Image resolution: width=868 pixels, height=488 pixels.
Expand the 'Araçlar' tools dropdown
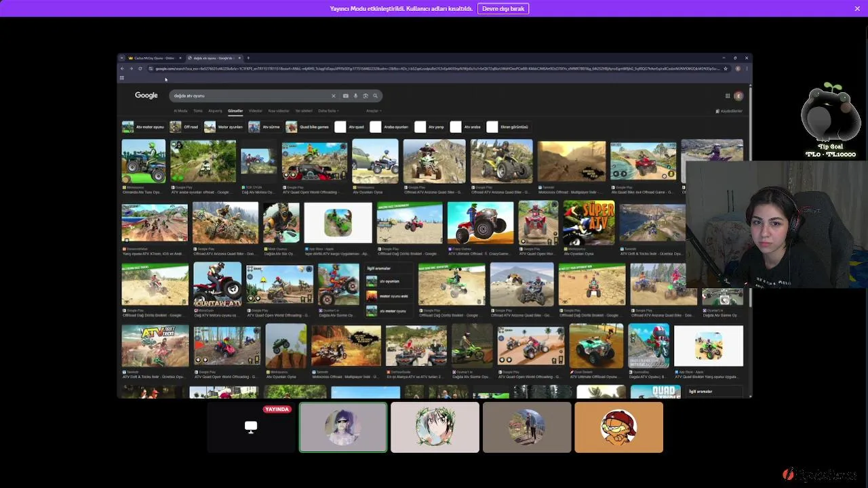374,110
